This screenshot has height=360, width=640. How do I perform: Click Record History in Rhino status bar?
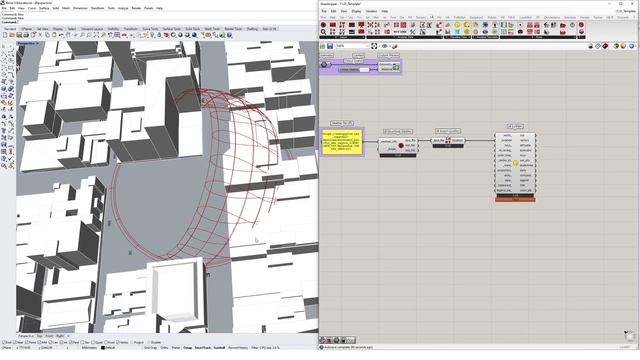point(238,347)
